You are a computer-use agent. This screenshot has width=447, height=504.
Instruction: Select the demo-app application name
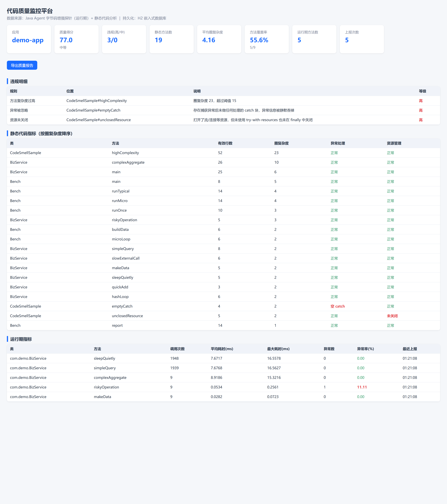point(28,40)
